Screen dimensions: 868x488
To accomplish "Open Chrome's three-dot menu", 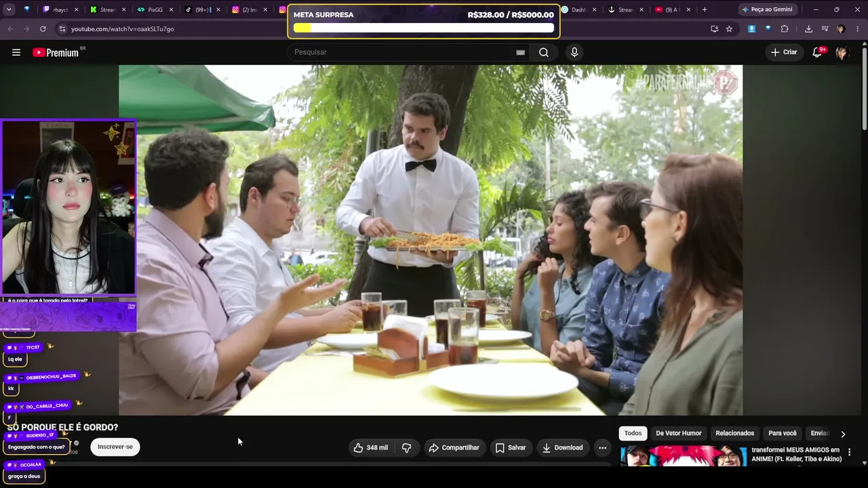I will tap(858, 29).
